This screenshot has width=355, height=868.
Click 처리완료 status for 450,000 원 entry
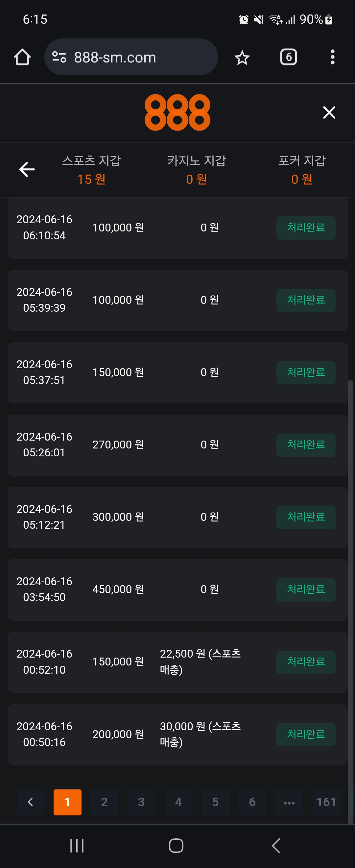coord(305,590)
